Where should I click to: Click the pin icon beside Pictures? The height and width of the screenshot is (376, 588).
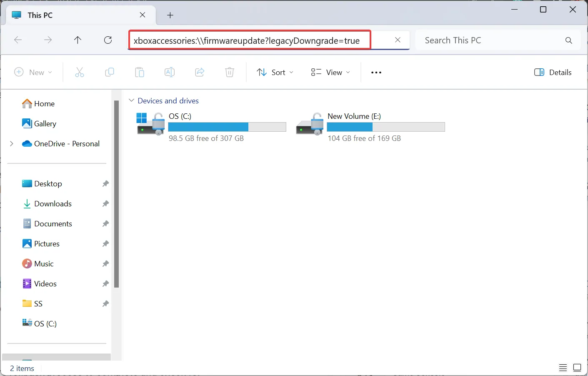coord(105,243)
